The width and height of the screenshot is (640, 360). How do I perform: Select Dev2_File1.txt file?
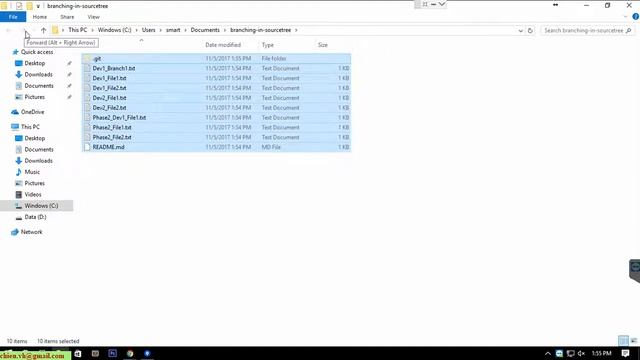(216, 98)
